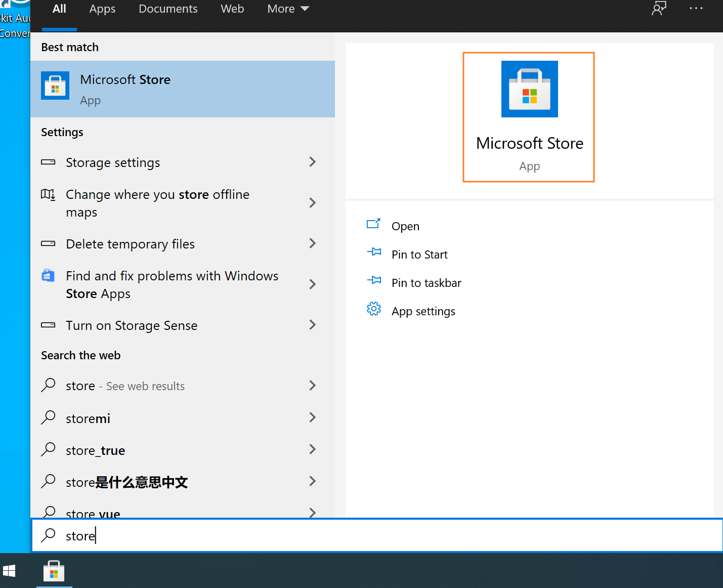Click the magnifier icon beside store是什么意思中文
723x588 pixels.
click(48, 481)
